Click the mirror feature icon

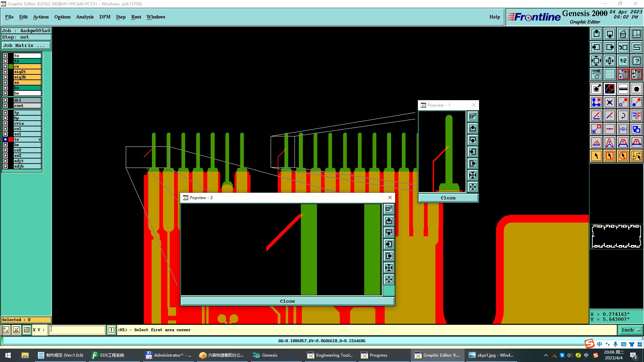(636, 116)
